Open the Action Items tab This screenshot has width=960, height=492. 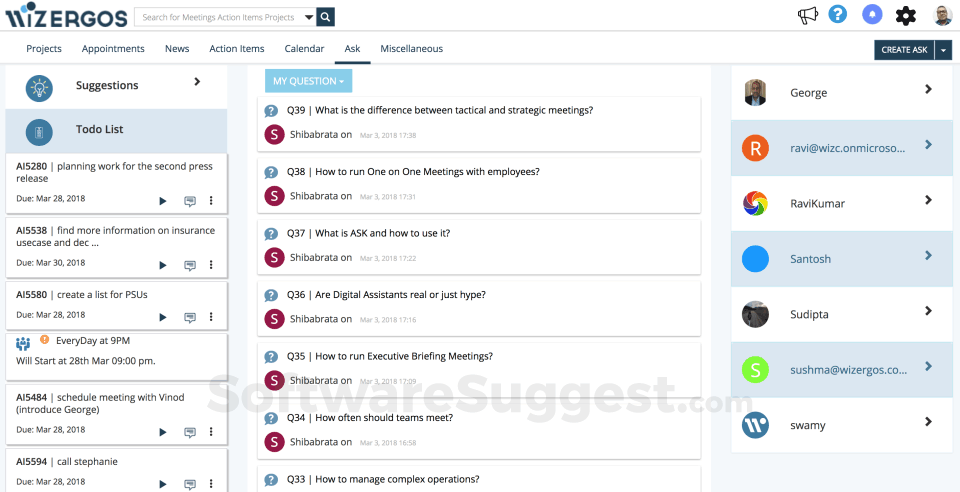click(237, 49)
